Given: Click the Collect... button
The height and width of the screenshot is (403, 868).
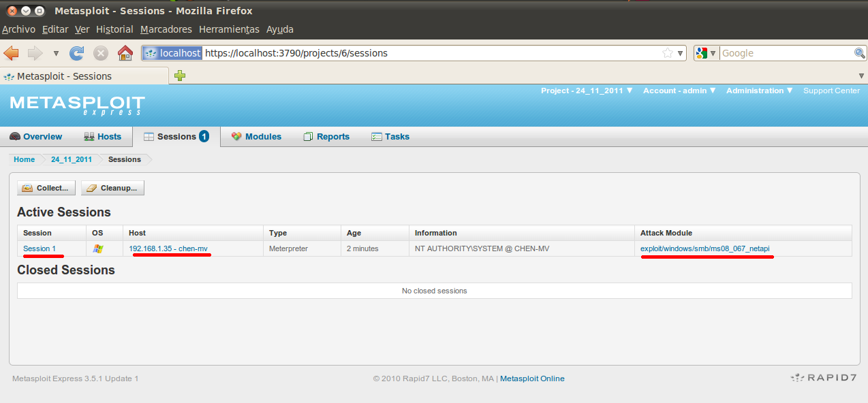Looking at the screenshot, I should pos(46,187).
